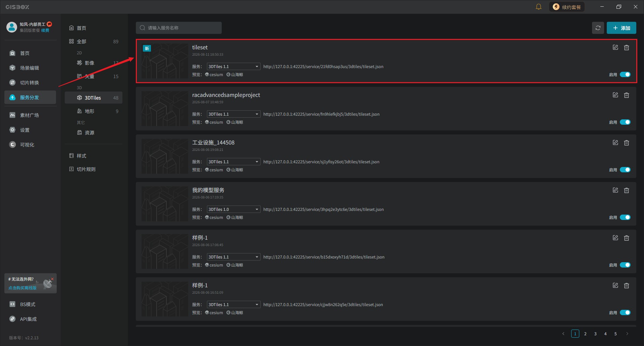Go to previous page arrow
Viewport: 644px width, 346px height.
(x=563, y=334)
